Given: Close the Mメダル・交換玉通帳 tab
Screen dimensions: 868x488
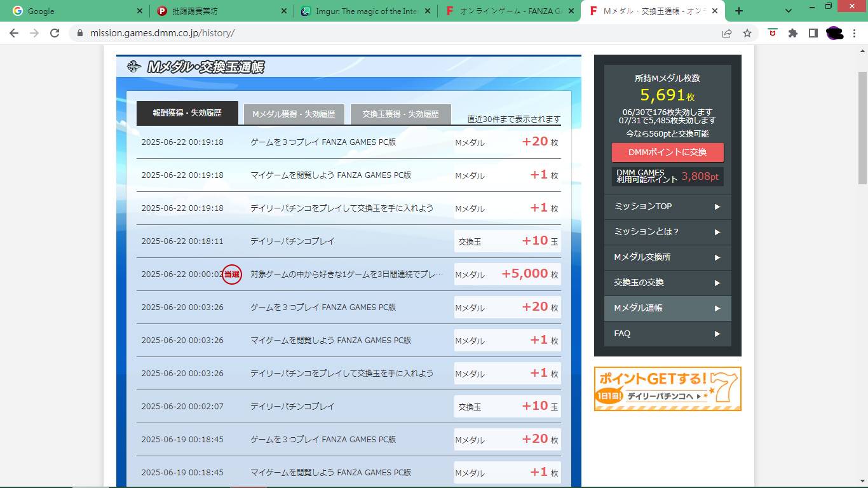Looking at the screenshot, I should [715, 11].
